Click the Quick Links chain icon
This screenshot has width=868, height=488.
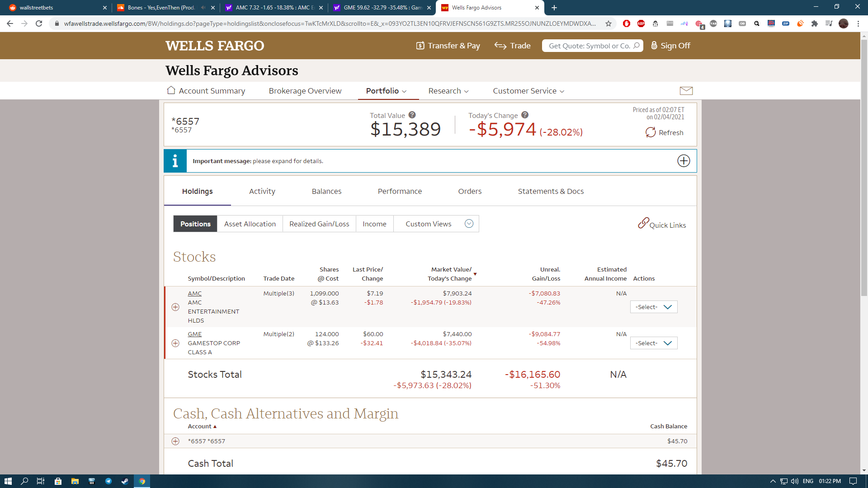(643, 223)
